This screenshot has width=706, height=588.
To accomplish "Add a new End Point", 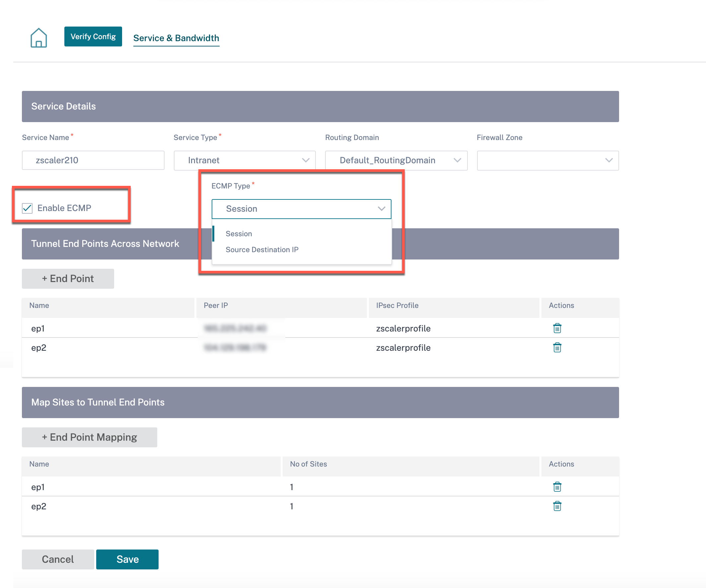I will pos(68,278).
